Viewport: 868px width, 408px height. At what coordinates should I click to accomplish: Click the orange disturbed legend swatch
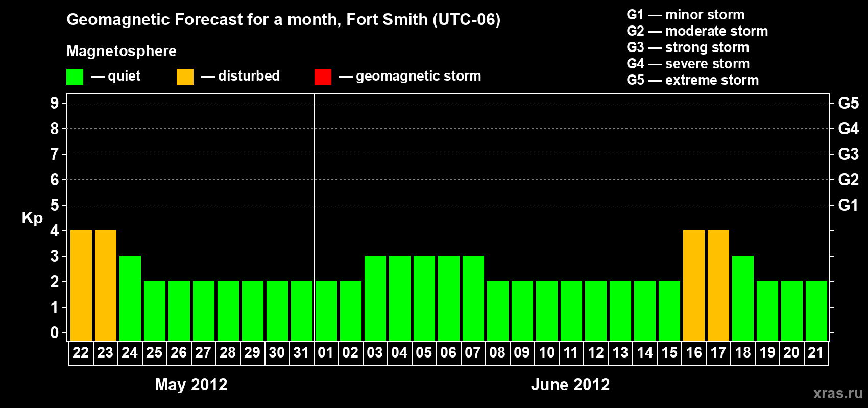185,77
